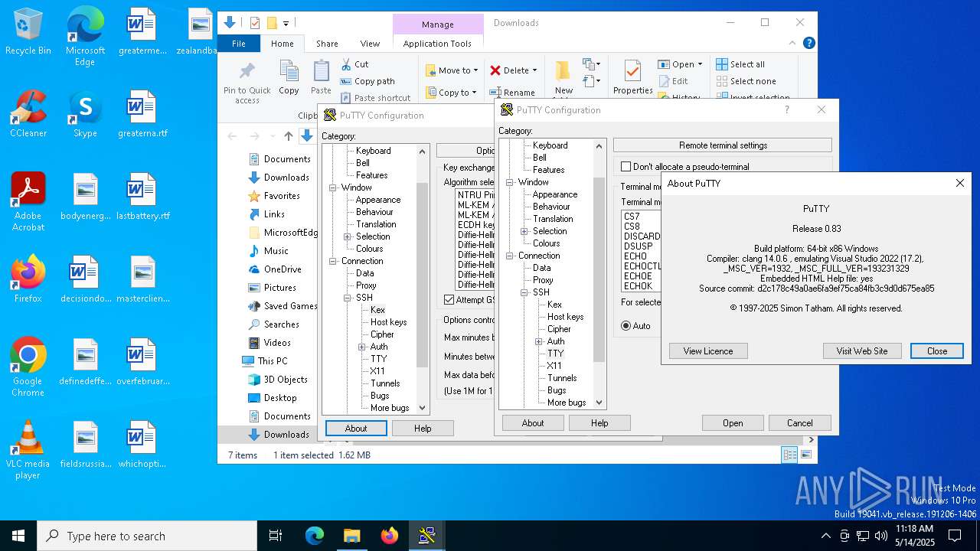The height and width of the screenshot is (551, 980).
Task: Expand Selection node in front PuTTY tree
Action: (524, 231)
